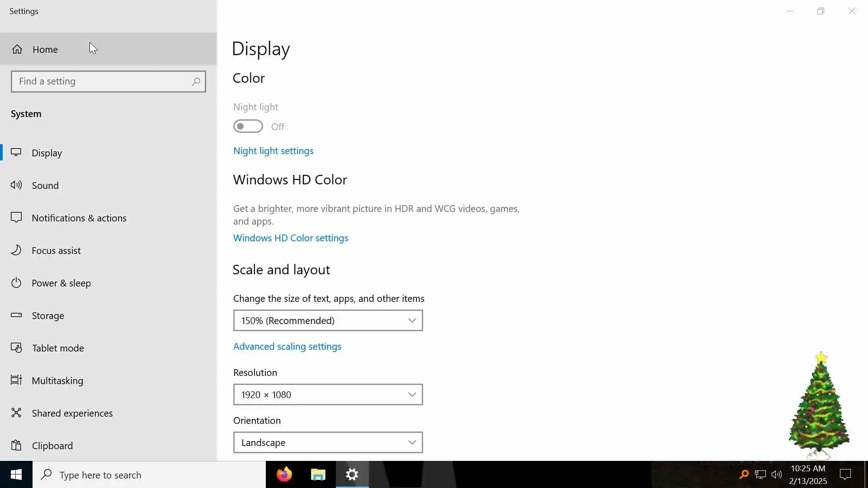Click the Find a setting search box

pyautogui.click(x=103, y=81)
